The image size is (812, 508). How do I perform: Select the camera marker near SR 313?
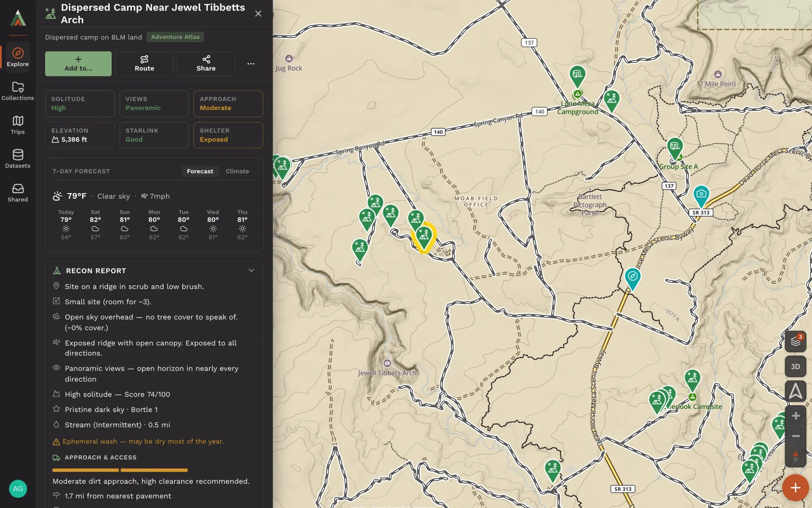click(x=701, y=196)
